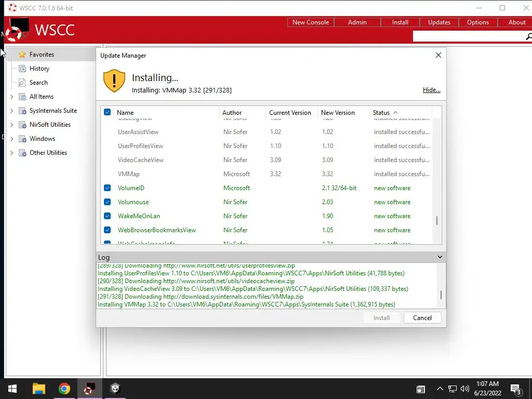Uncheck the WebBrowserBookmarksView checkbox
Screen dimensions: 532x399
coord(107,230)
